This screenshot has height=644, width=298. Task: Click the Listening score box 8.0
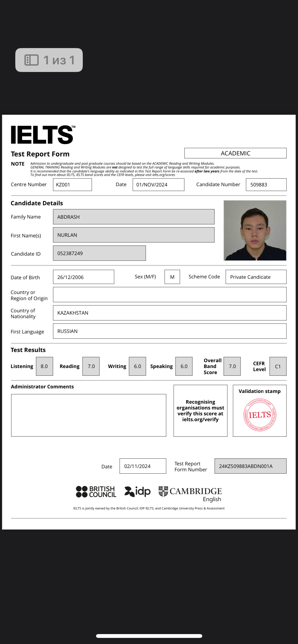click(x=44, y=366)
